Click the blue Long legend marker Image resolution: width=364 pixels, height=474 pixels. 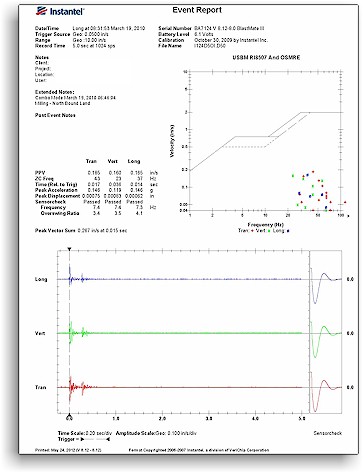coord(288,231)
